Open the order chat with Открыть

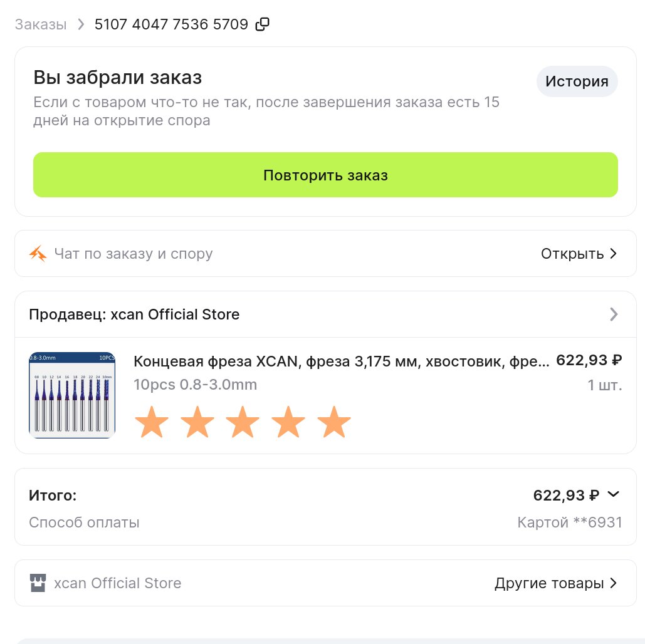pyautogui.click(x=579, y=254)
